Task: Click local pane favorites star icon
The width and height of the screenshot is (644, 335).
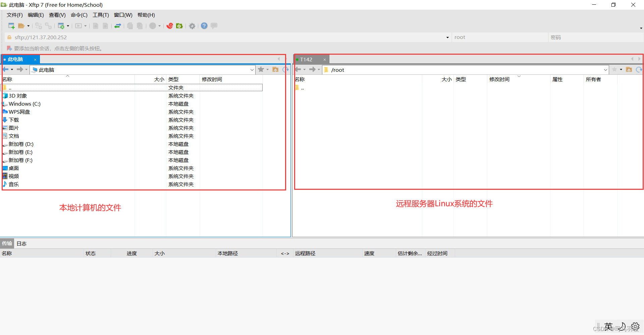Action: (261, 69)
